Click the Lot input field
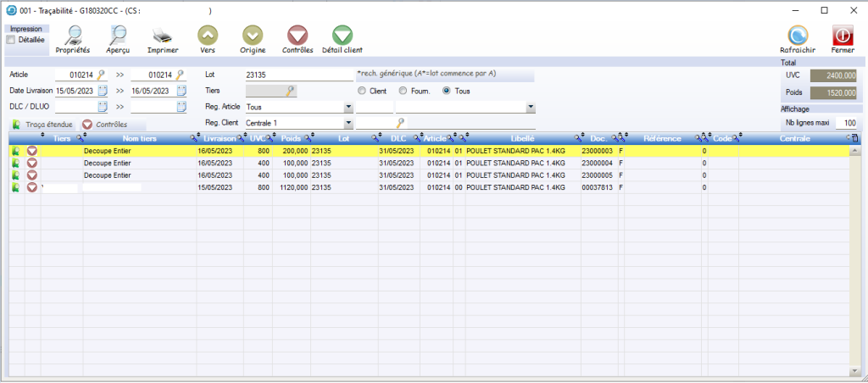The image size is (868, 383). tap(298, 75)
